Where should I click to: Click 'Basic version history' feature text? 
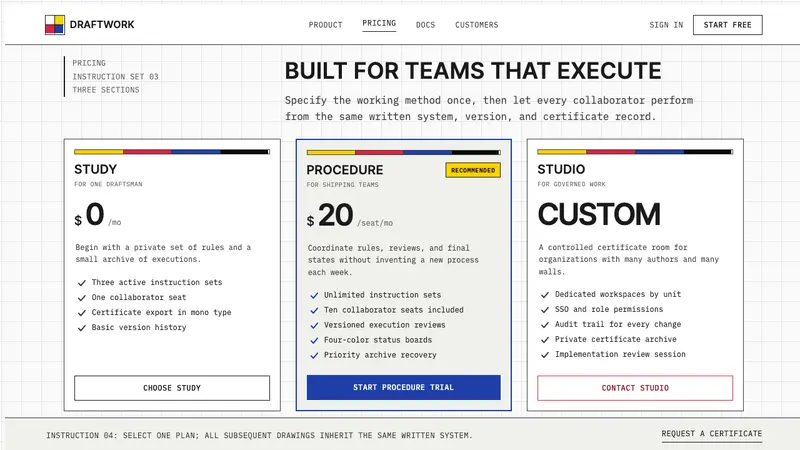(139, 328)
